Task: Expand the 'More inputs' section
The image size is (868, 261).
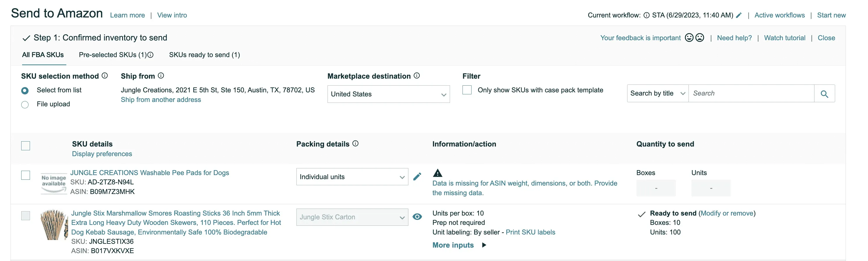Action: [459, 245]
